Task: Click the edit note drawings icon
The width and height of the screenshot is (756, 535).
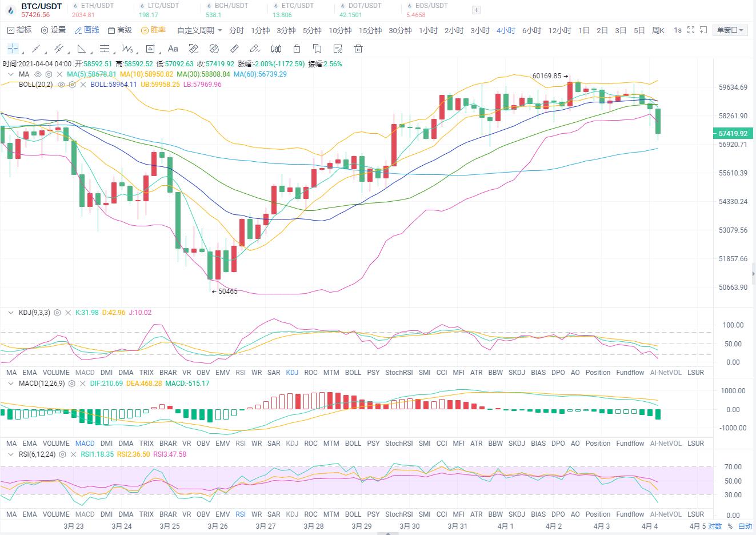Action: coord(338,49)
